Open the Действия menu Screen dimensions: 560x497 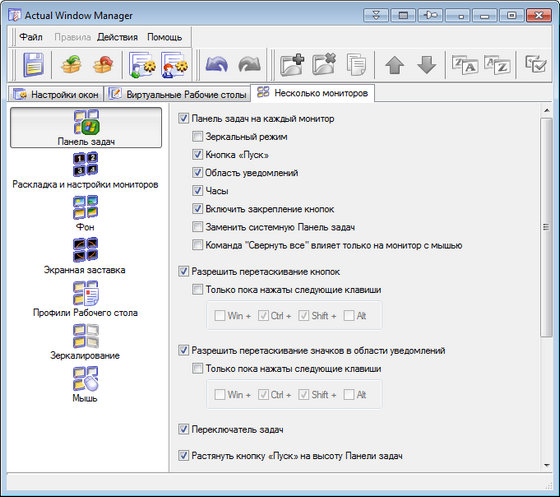(x=118, y=37)
